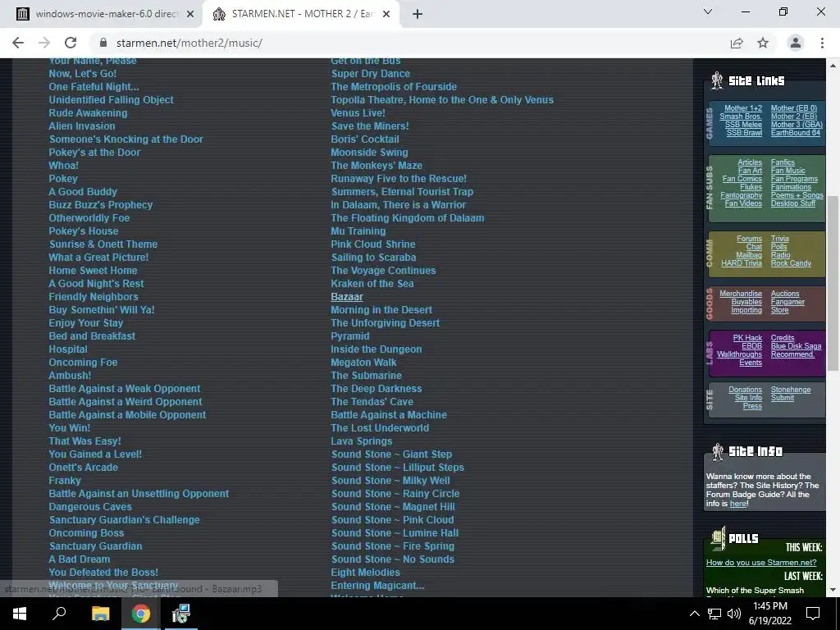Click Chrome icon in taskbar
The width and height of the screenshot is (840, 630).
(141, 614)
